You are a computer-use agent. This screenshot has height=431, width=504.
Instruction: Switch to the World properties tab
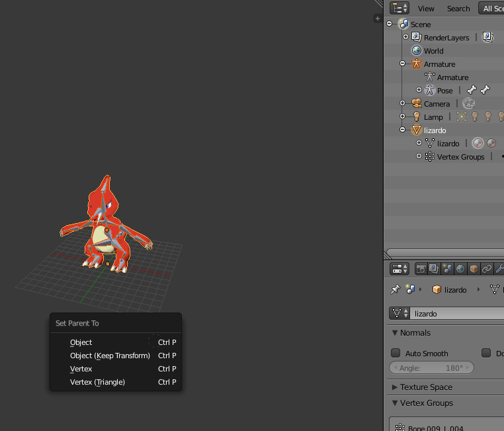(460, 269)
